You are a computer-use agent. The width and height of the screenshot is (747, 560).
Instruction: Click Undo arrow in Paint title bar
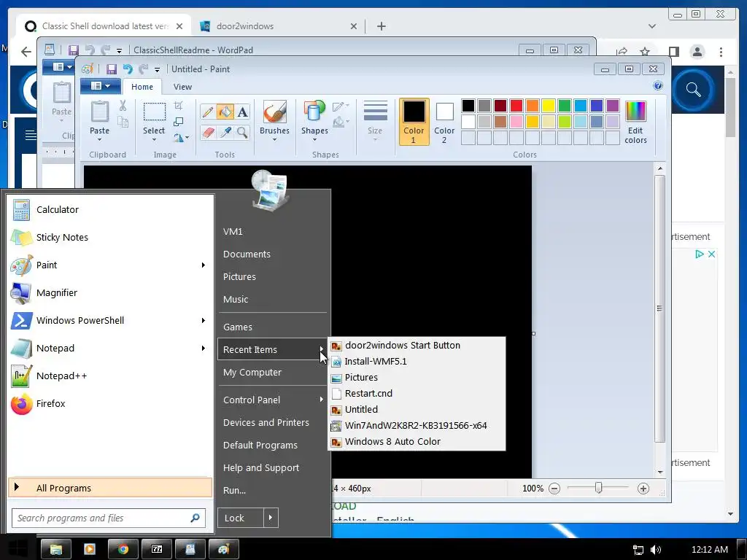point(128,69)
